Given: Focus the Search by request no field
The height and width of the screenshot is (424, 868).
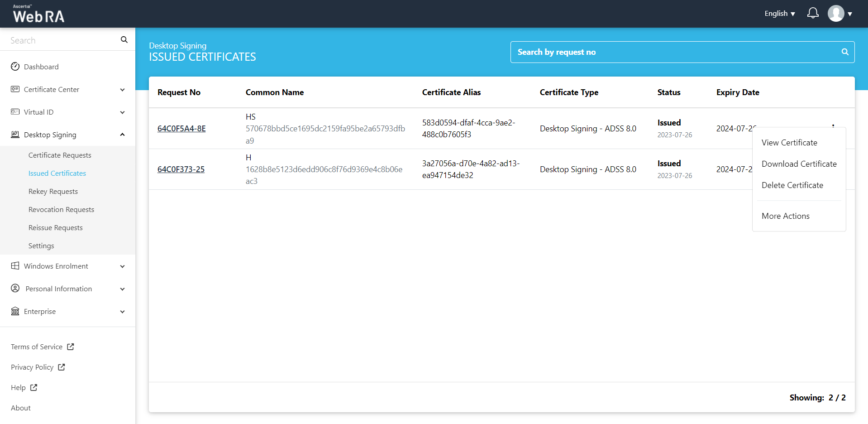Looking at the screenshot, I should pyautogui.click(x=674, y=52).
